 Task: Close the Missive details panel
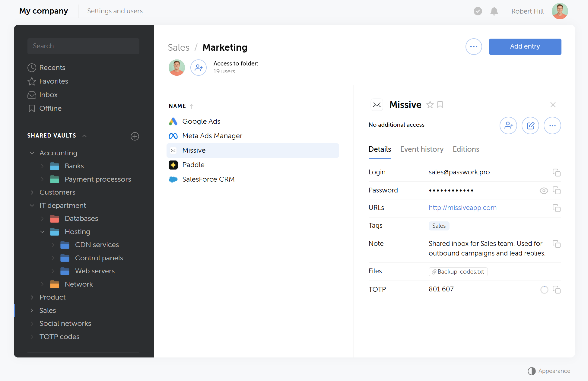click(x=553, y=105)
